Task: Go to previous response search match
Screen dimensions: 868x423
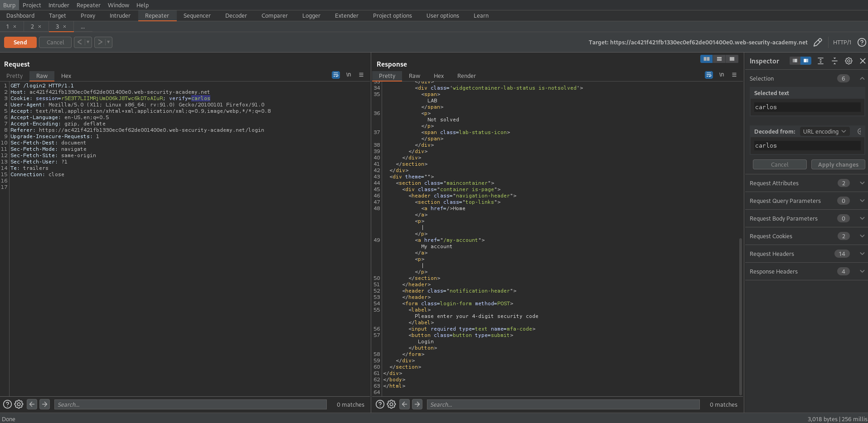Action: [x=405, y=404]
